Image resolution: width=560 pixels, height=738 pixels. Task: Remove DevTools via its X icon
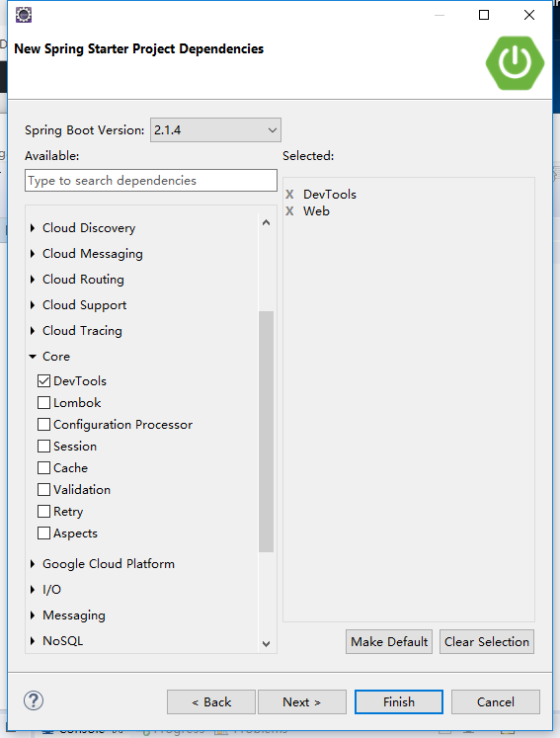click(289, 194)
